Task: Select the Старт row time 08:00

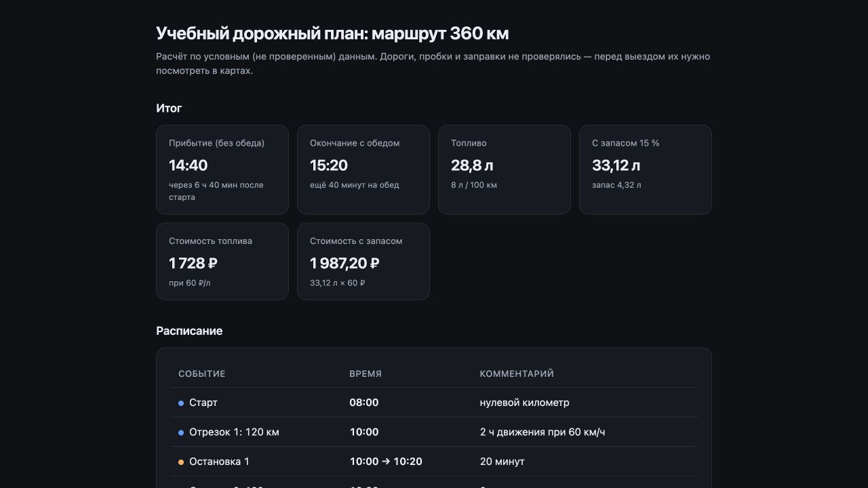Action: click(x=364, y=403)
